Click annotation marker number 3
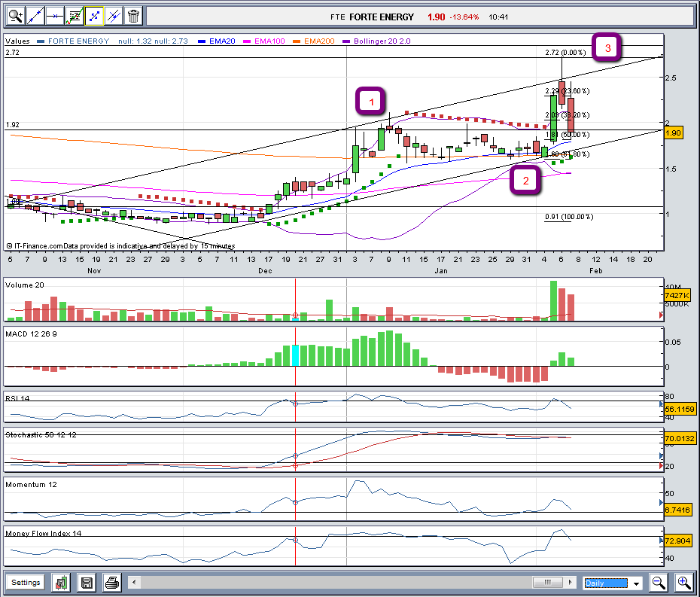 pyautogui.click(x=608, y=48)
